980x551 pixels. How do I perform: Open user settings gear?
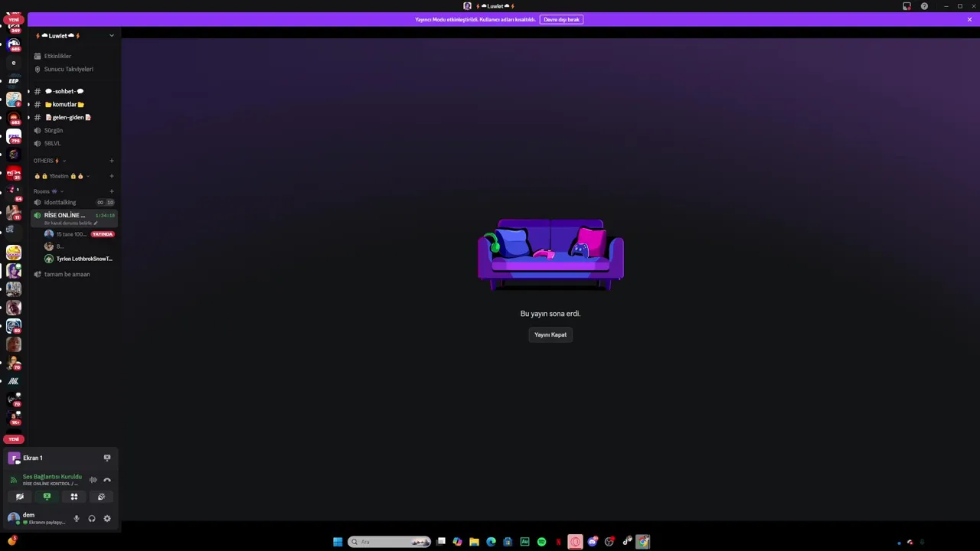[x=107, y=519]
